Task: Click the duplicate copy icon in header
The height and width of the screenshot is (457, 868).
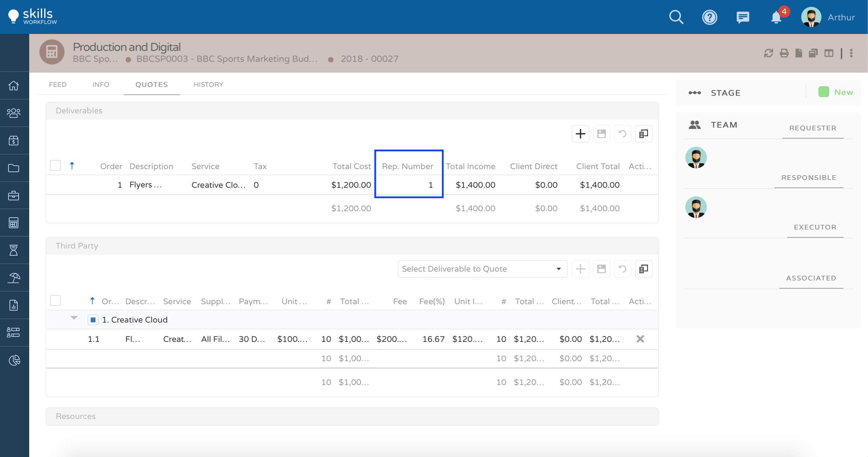Action: click(x=813, y=53)
